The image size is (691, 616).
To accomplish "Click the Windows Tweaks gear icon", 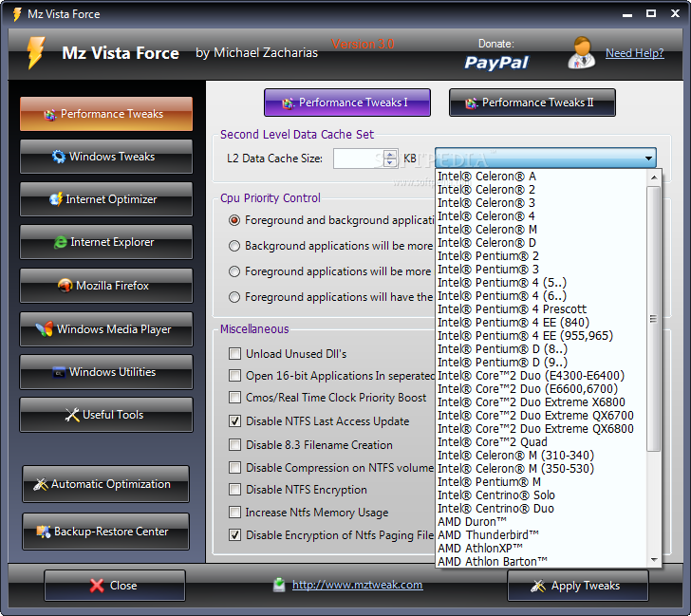I will coord(59,157).
